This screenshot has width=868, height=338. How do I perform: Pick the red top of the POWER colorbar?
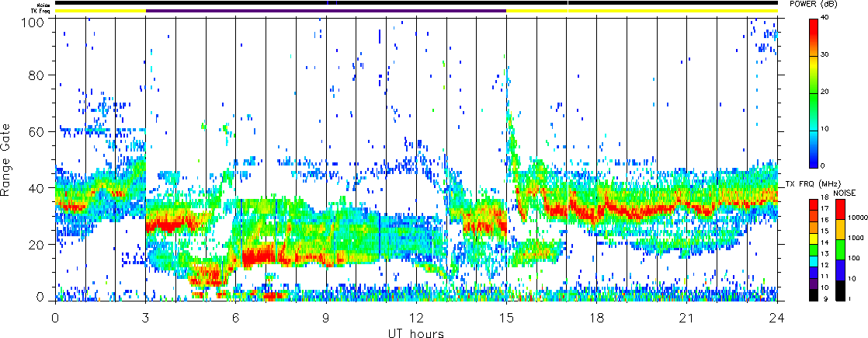tap(814, 28)
